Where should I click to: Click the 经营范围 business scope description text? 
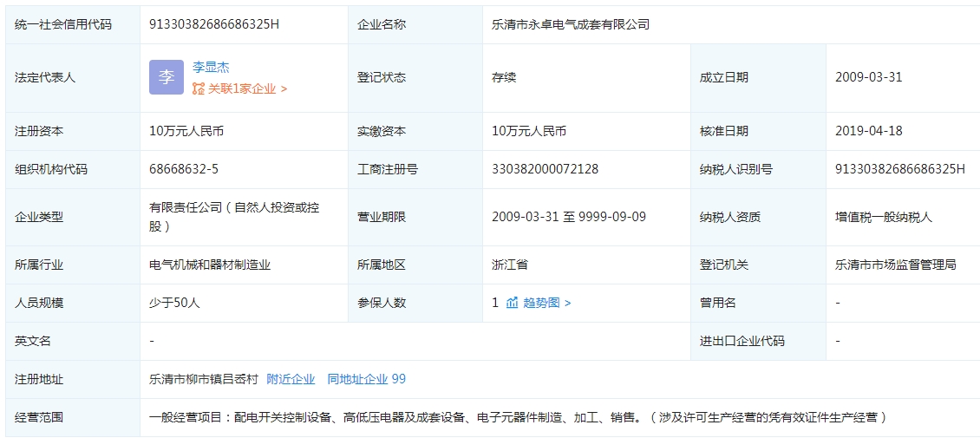point(518,417)
